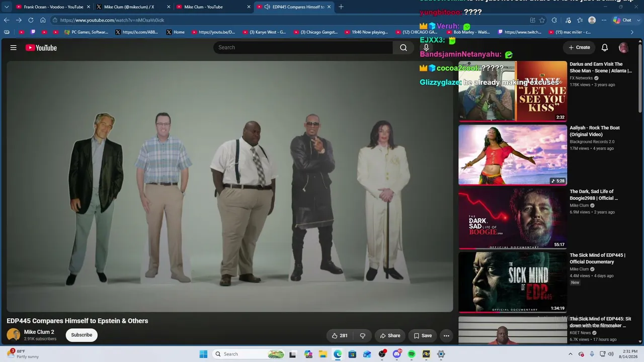The image size is (644, 362).
Task: Open a new browser tab with plus
Action: [x=341, y=7]
